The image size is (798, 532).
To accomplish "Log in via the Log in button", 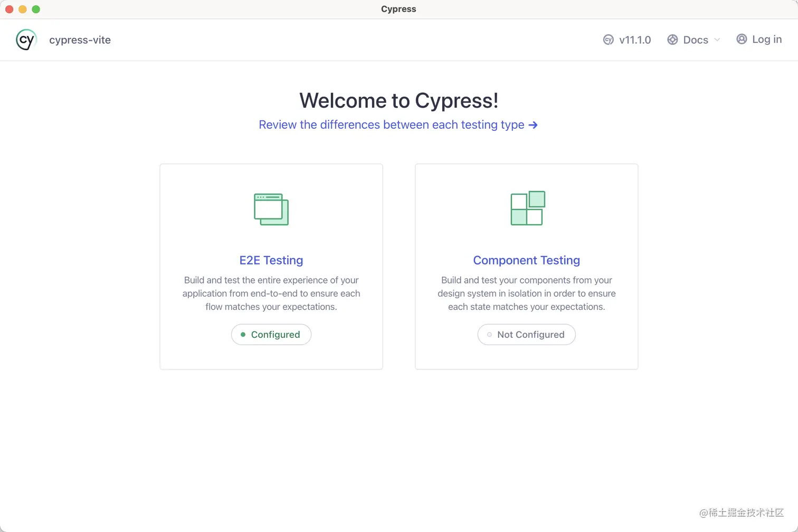I will (x=759, y=39).
